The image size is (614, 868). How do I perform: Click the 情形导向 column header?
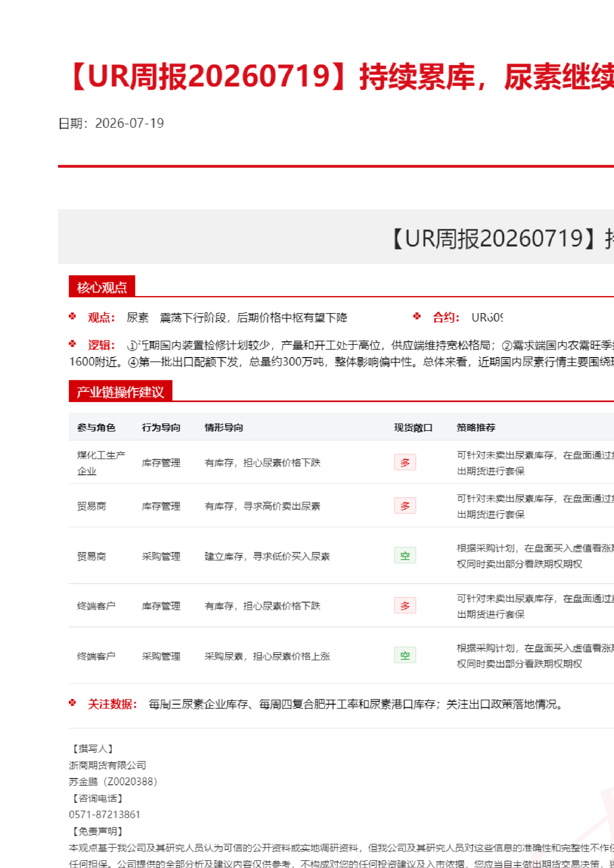[x=224, y=427]
